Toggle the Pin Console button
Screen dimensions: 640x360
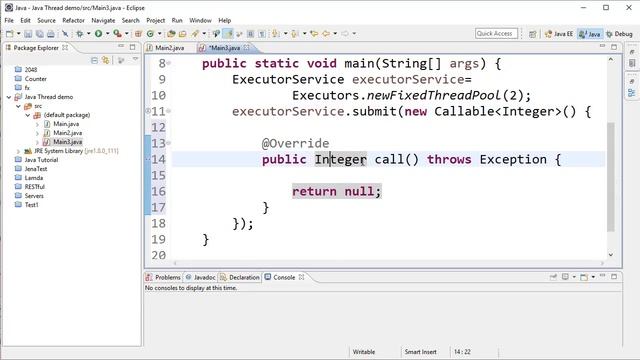(x=553, y=277)
